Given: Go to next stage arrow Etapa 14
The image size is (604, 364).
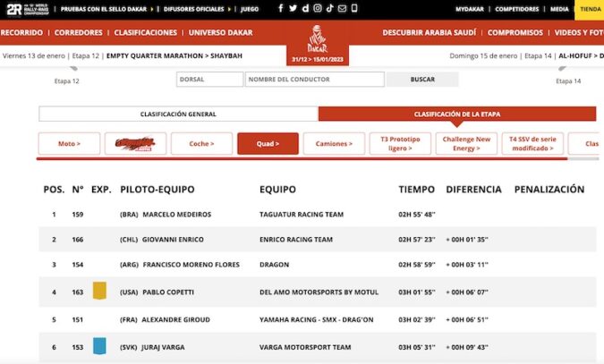Looking at the screenshot, I should [563, 68].
